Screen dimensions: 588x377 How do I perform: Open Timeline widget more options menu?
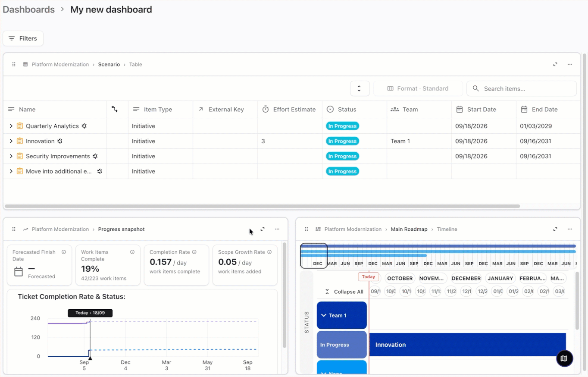(570, 229)
